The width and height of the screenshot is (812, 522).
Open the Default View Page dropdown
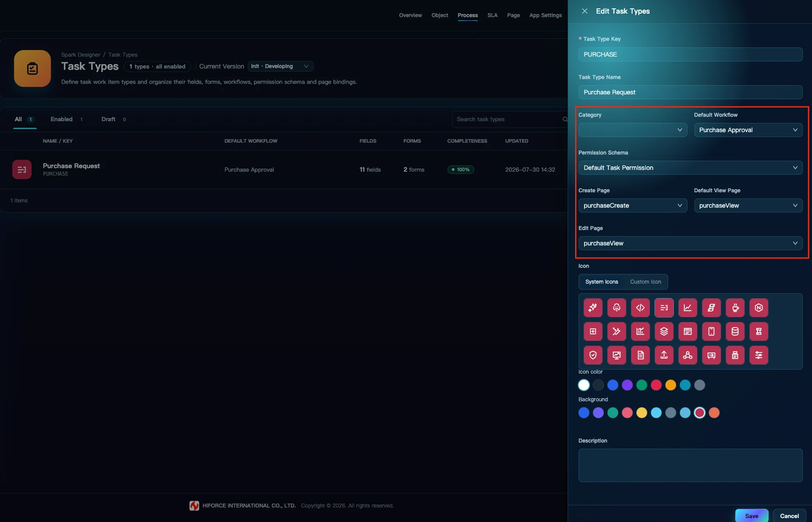(x=748, y=205)
